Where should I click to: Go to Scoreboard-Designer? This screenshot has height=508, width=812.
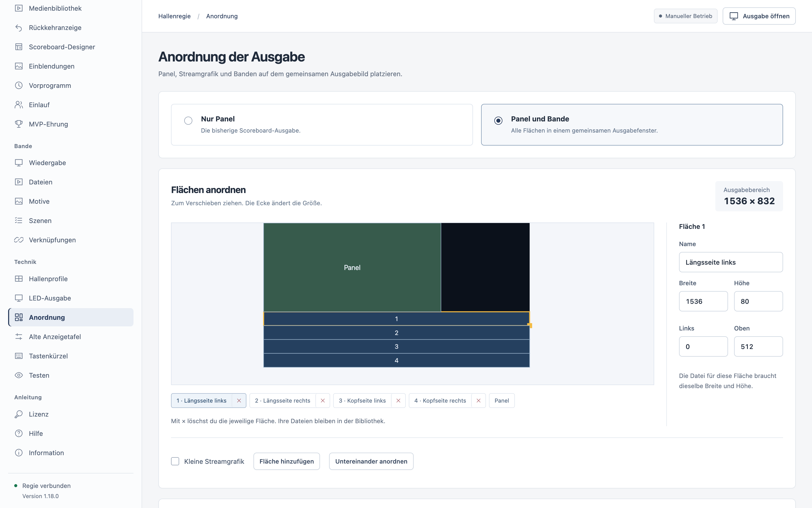71,47
